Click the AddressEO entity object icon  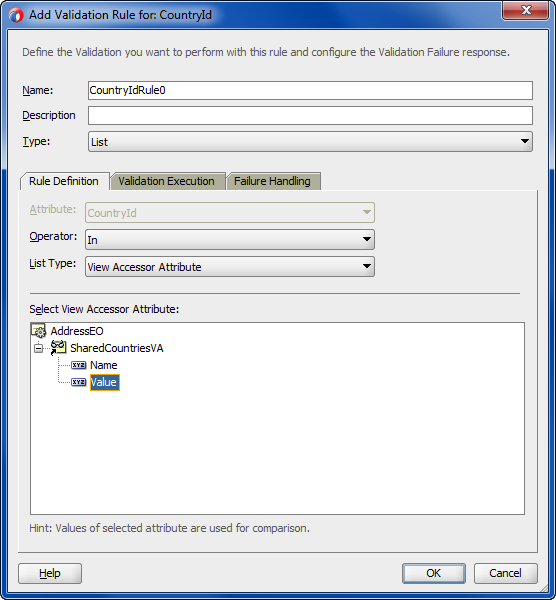click(39, 331)
